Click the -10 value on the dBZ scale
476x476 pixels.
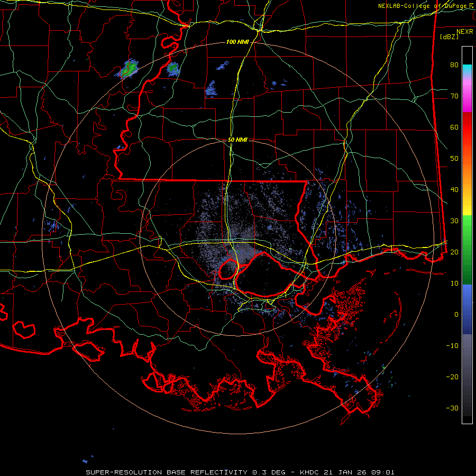(452, 346)
